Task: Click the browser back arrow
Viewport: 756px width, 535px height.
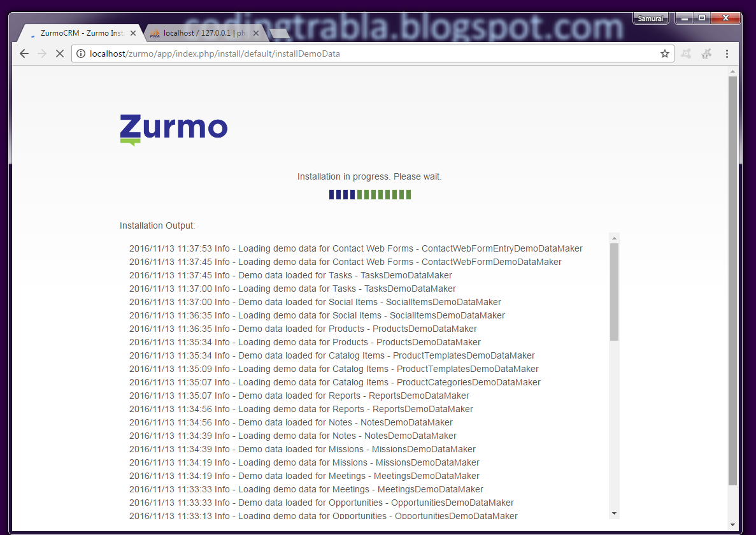Action: 24,53
